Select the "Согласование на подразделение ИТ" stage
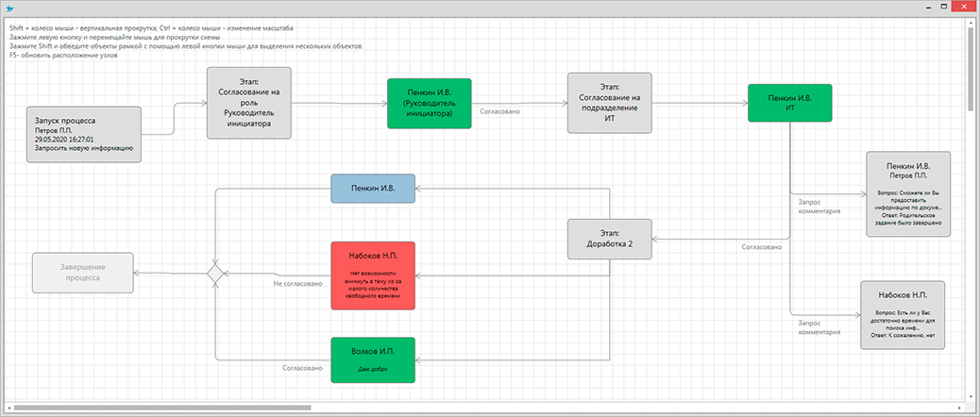 point(609,103)
